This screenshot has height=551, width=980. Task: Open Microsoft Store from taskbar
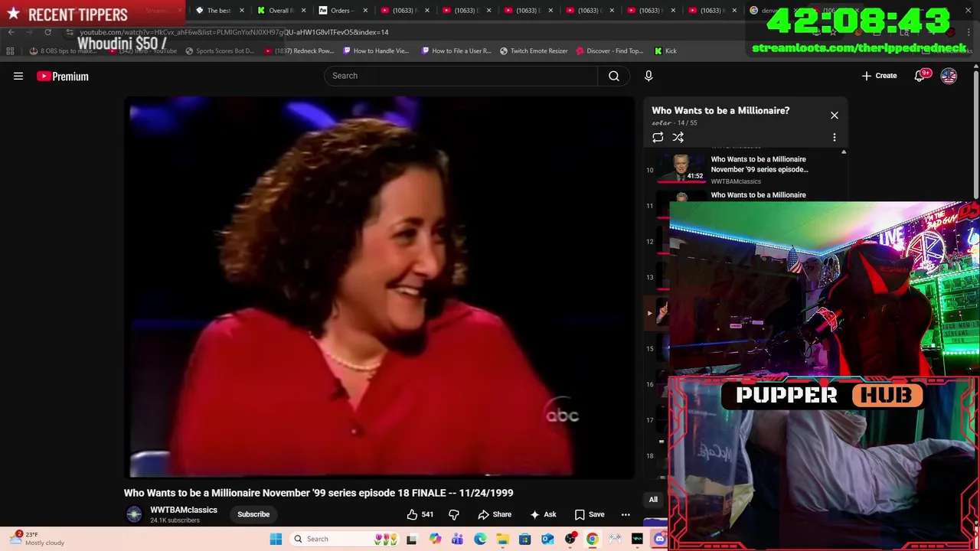(x=525, y=539)
